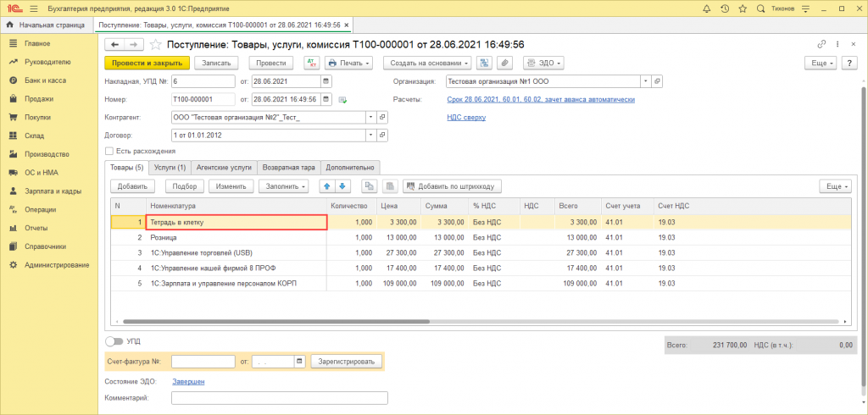Get link to document icon
This screenshot has width=868, height=415.
click(821, 45)
